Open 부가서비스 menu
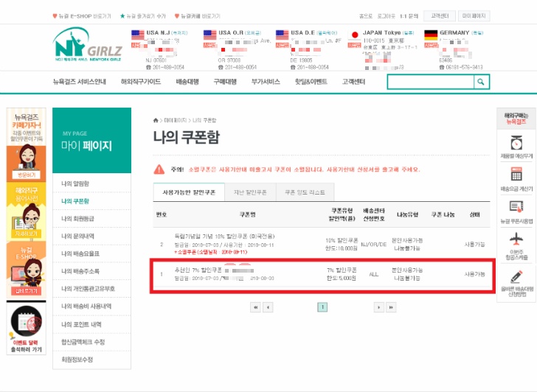Image resolution: width=537 pixels, height=392 pixels. 266,82
